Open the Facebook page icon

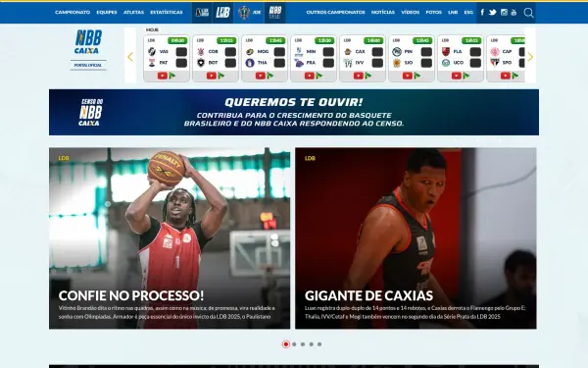pos(482,13)
